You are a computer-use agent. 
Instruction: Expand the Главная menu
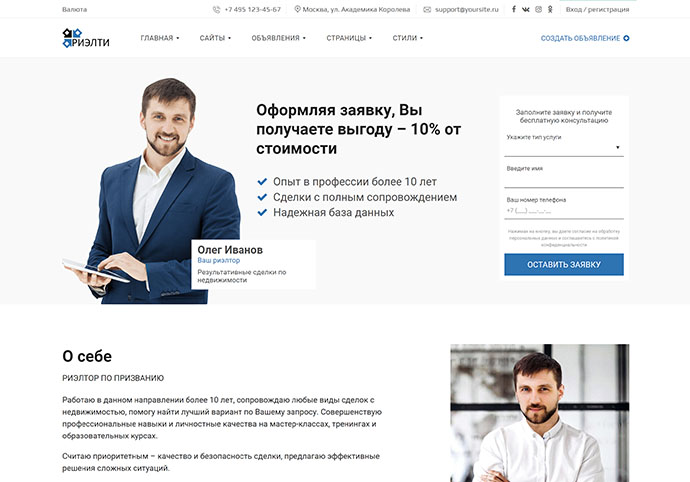pyautogui.click(x=160, y=38)
